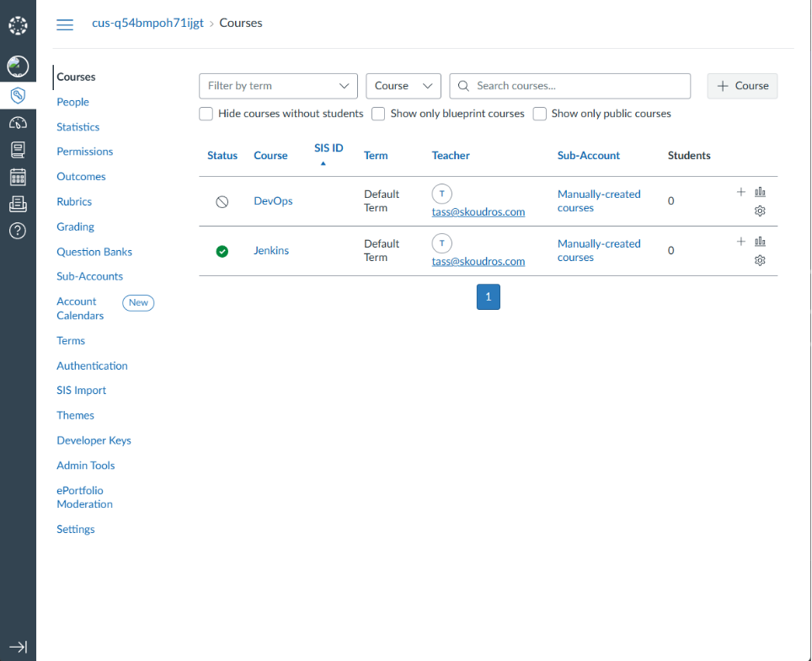Open the DevOps course link
This screenshot has width=812, height=661.
pyautogui.click(x=273, y=201)
